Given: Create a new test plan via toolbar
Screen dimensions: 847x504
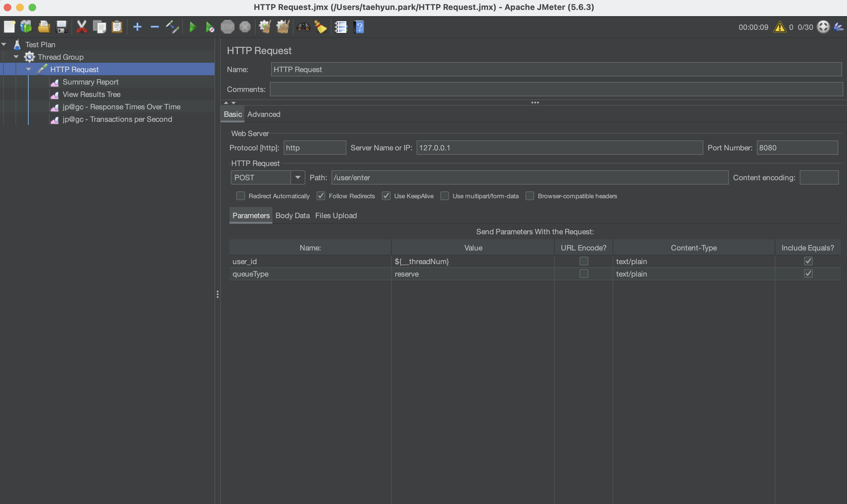Looking at the screenshot, I should [9, 27].
